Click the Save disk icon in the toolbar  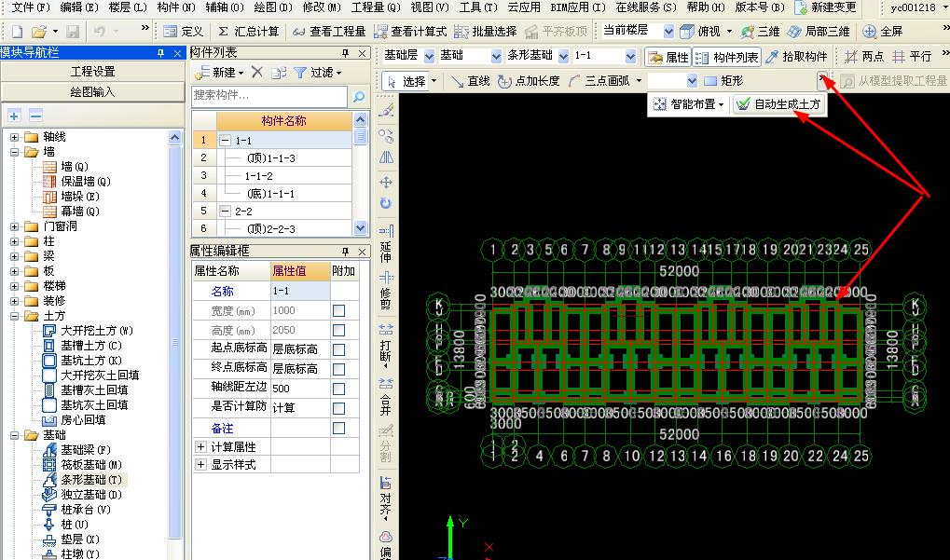click(73, 31)
